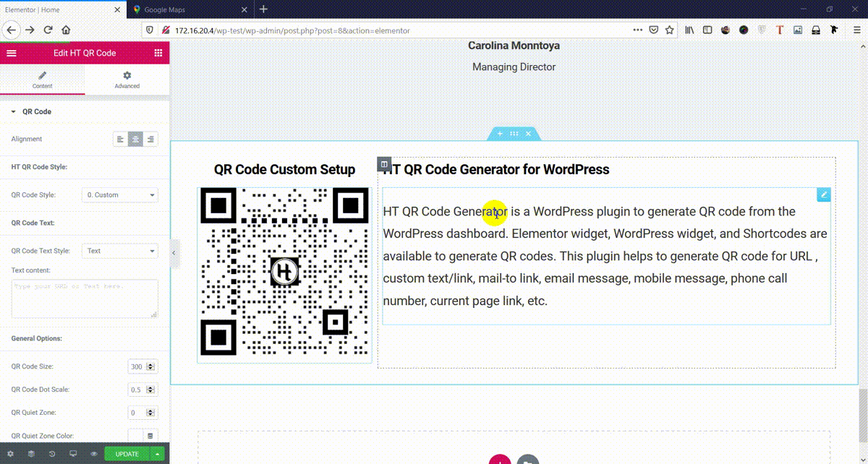The width and height of the screenshot is (868, 464).
Task: Open the Elementor Navigator layers icon
Action: point(32,454)
